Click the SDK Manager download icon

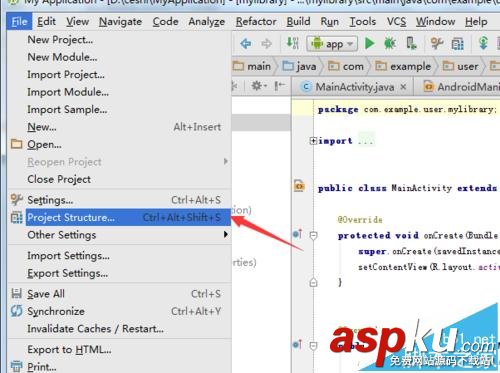pos(483,43)
